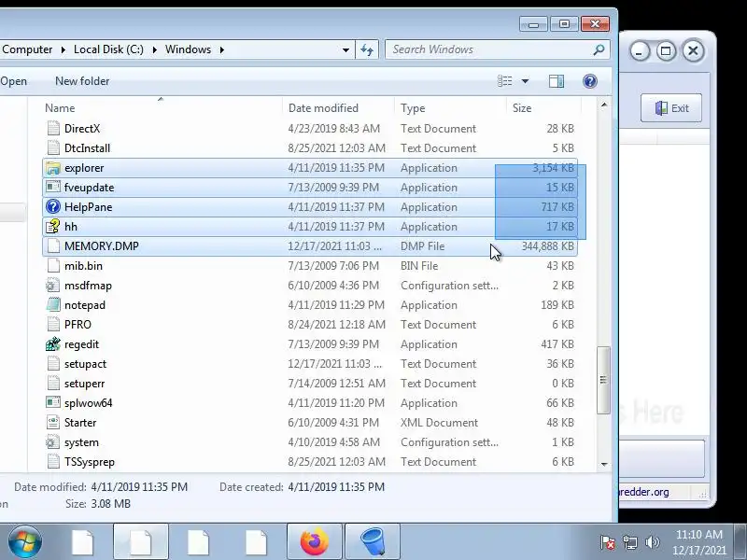Click the Windows Start orb
The height and width of the screenshot is (560, 747).
point(24,542)
